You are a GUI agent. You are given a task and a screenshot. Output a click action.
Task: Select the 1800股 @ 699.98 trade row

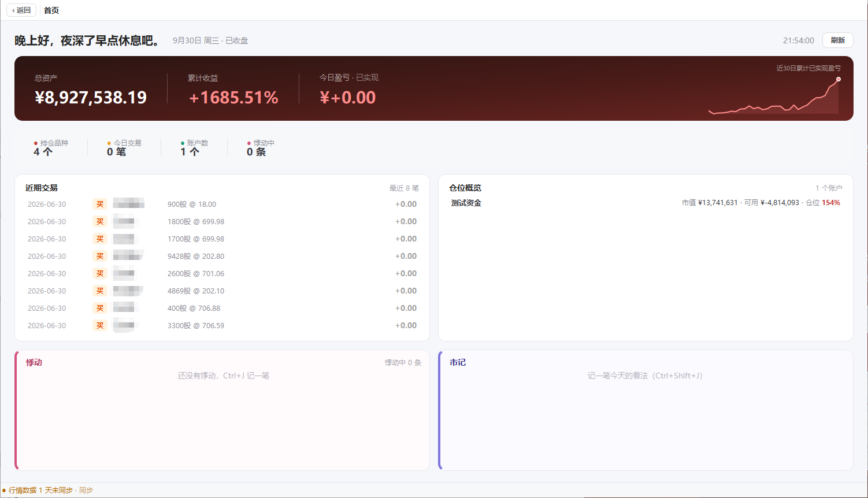coord(222,222)
